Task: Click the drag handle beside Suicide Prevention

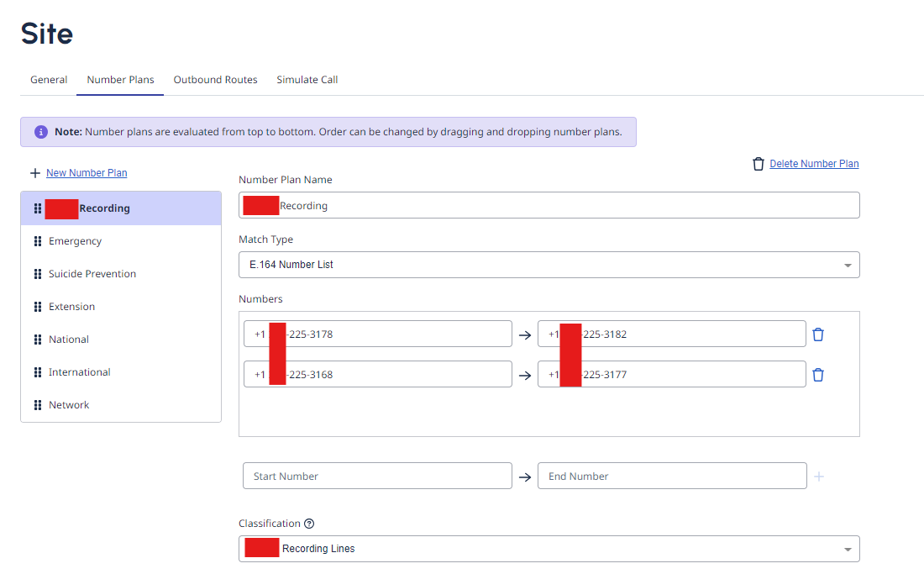Action: (38, 274)
